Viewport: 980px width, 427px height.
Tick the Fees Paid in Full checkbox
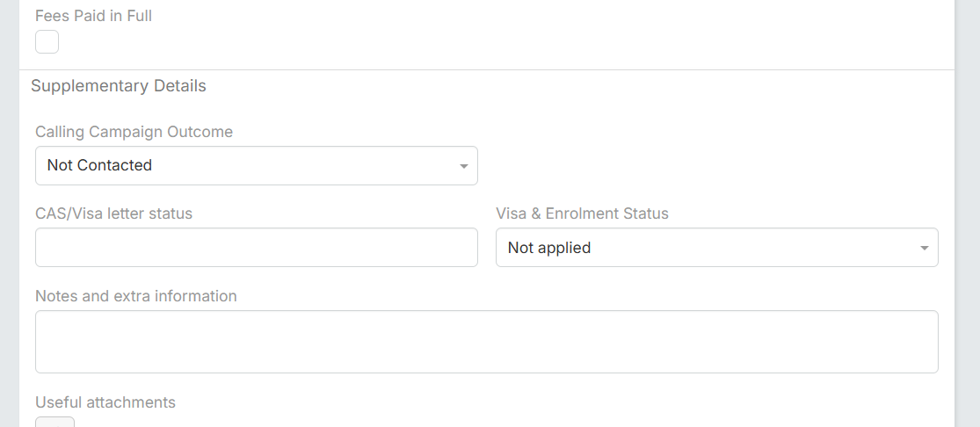(x=47, y=41)
